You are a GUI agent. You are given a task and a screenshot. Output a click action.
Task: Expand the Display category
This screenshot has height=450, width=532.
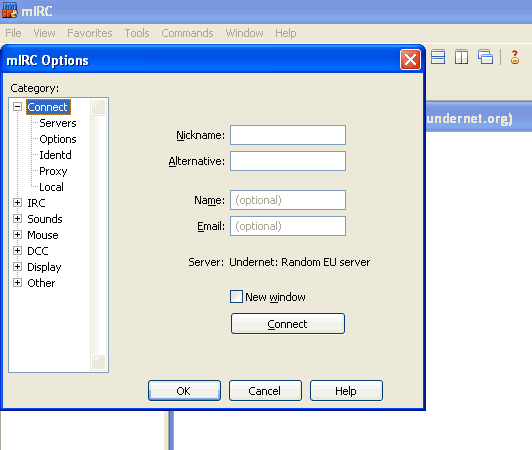pos(17,266)
